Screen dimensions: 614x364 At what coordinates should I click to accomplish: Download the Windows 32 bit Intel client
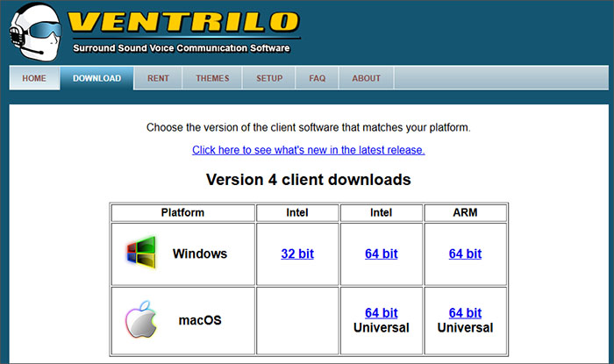(297, 253)
